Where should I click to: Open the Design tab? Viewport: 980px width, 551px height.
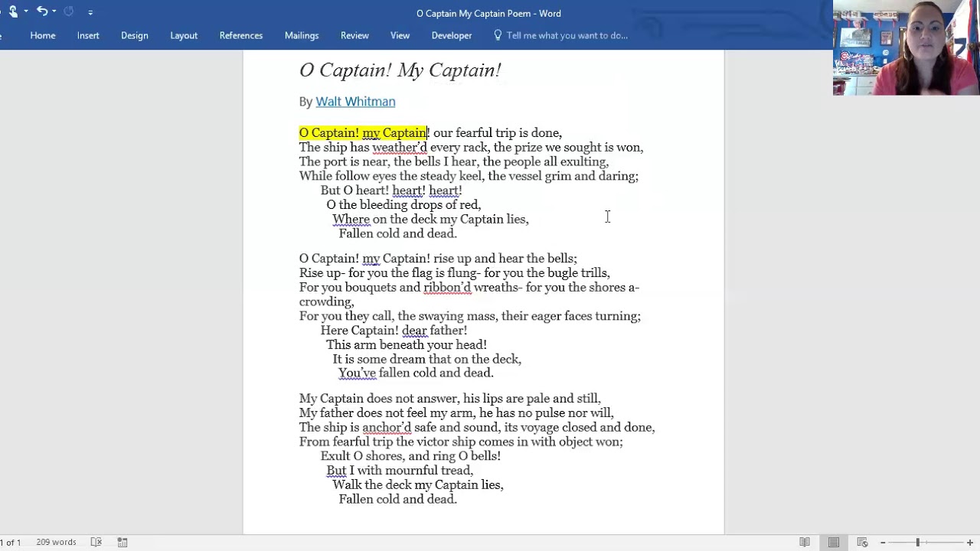[x=135, y=35]
